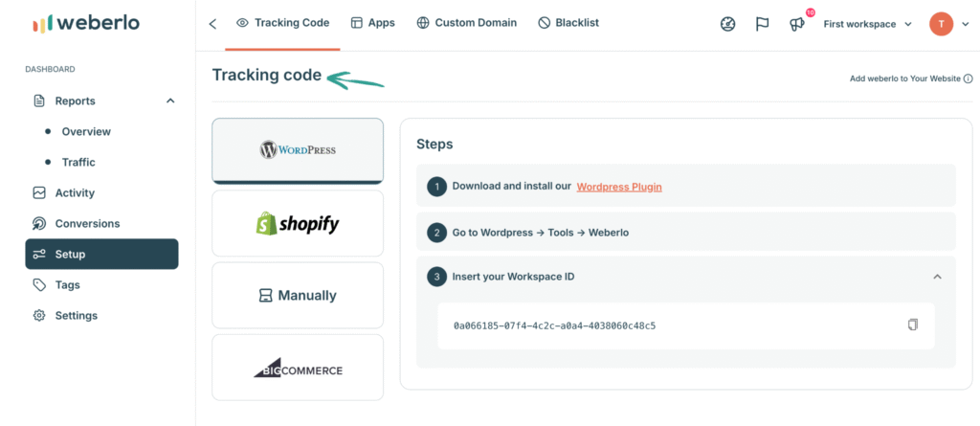Collapse the Insert your Workspace ID step
Viewport: 980px width, 426px height.
click(x=937, y=277)
